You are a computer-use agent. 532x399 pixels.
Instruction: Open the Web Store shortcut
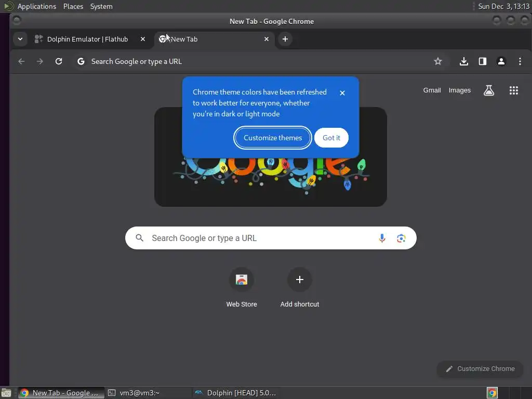click(x=242, y=287)
